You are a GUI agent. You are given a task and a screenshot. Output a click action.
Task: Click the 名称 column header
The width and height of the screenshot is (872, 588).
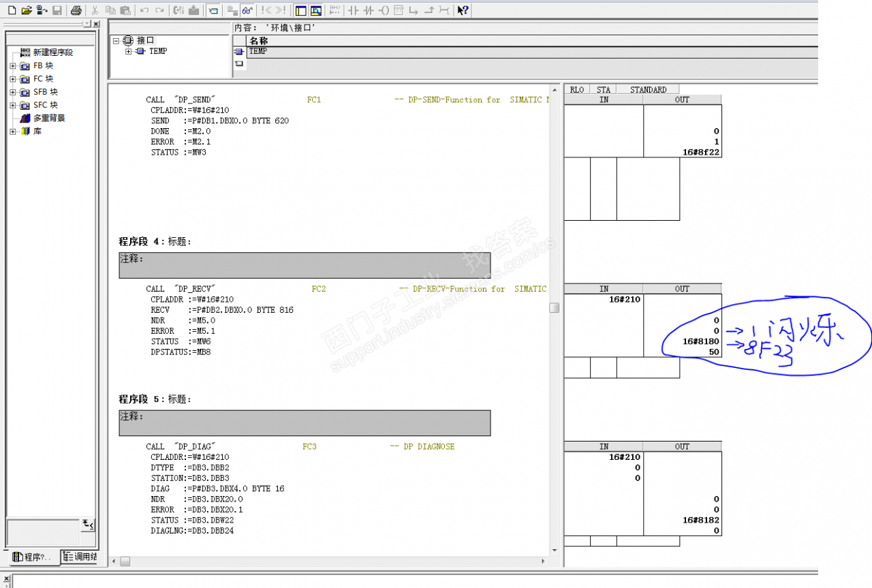(532, 41)
